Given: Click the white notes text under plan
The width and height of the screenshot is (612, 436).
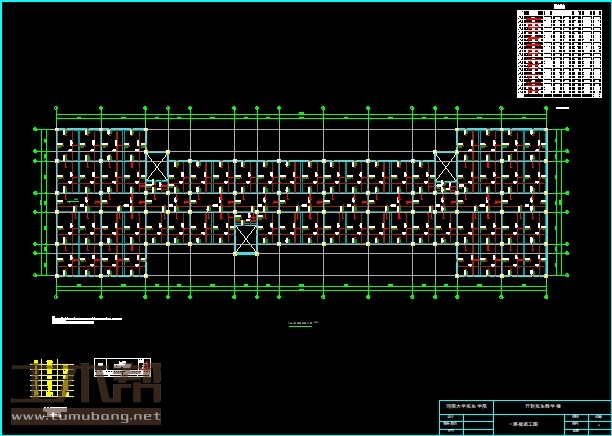Looking at the screenshot, I should coord(86,320).
